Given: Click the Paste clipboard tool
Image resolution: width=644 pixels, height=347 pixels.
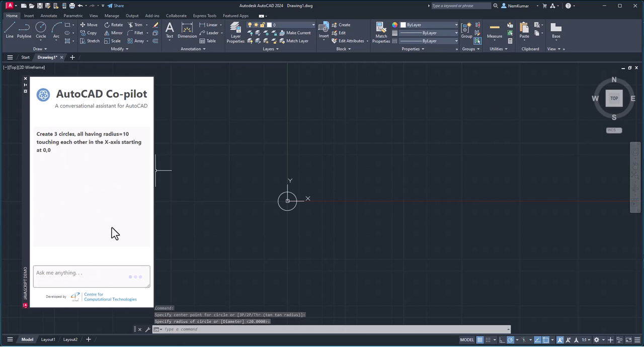Looking at the screenshot, I should point(524,30).
